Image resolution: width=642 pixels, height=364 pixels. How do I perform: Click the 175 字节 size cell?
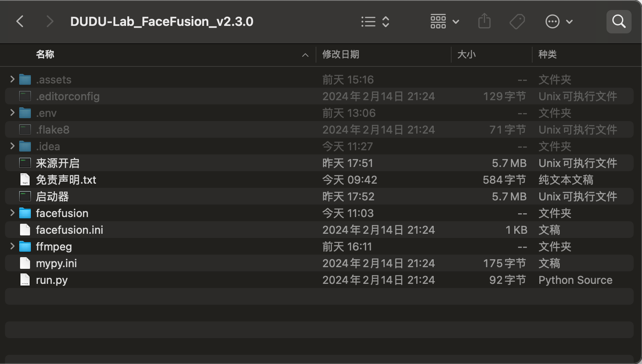pyautogui.click(x=505, y=263)
